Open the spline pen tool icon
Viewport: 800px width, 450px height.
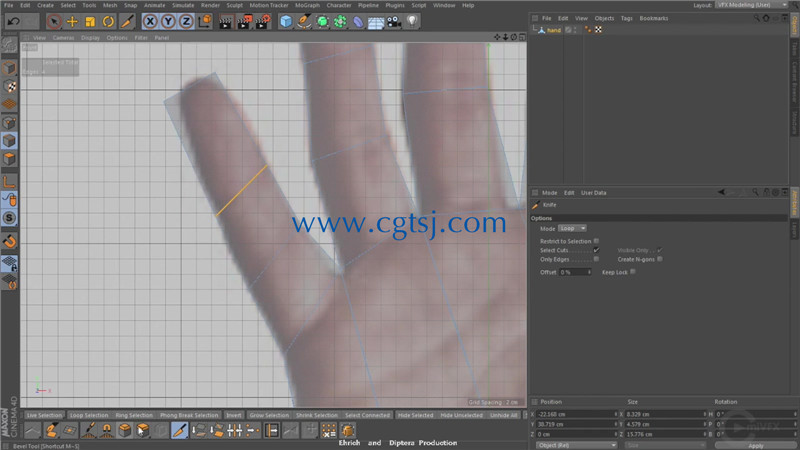[x=304, y=21]
